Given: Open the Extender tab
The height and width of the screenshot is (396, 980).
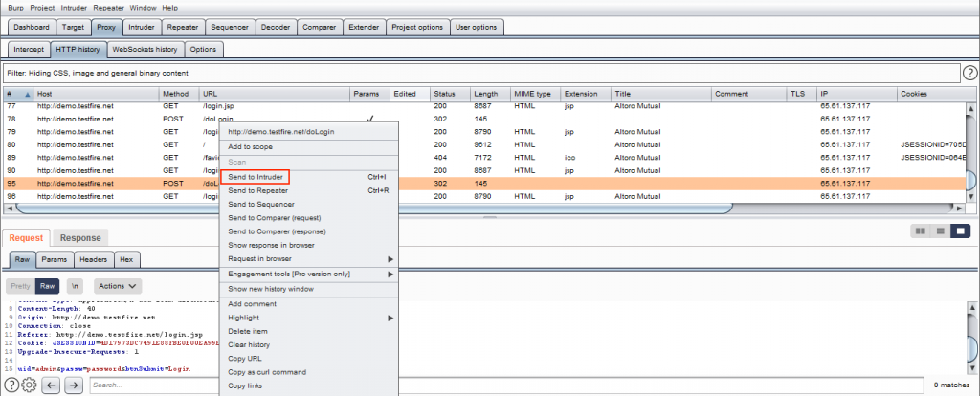Looking at the screenshot, I should [364, 27].
